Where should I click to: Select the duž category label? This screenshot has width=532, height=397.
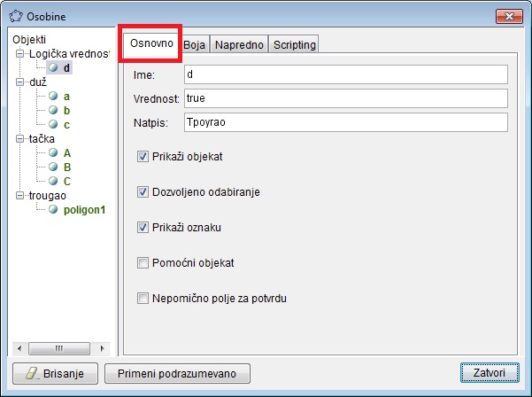[x=38, y=82]
